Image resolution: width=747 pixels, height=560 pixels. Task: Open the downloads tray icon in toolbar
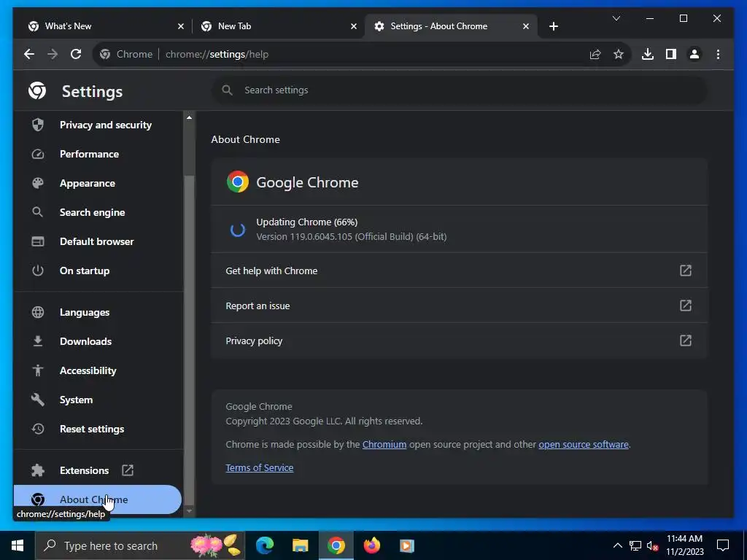tap(648, 54)
